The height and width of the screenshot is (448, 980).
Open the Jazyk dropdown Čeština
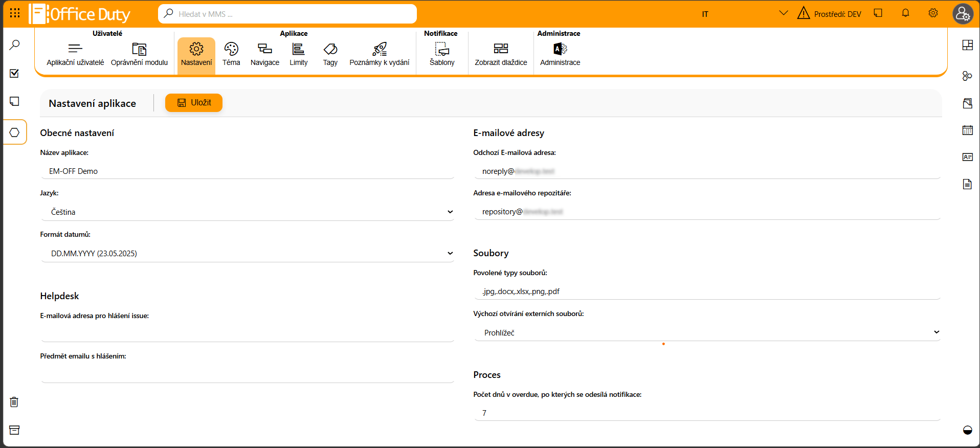248,212
